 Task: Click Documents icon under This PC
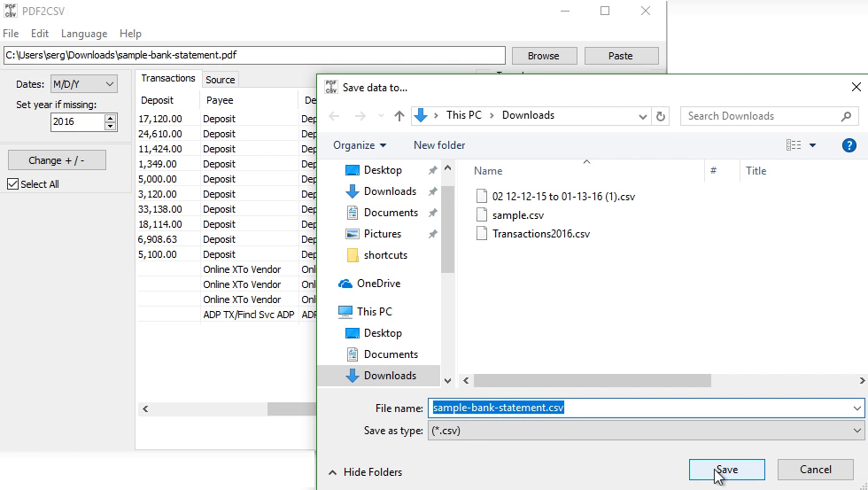(353, 354)
